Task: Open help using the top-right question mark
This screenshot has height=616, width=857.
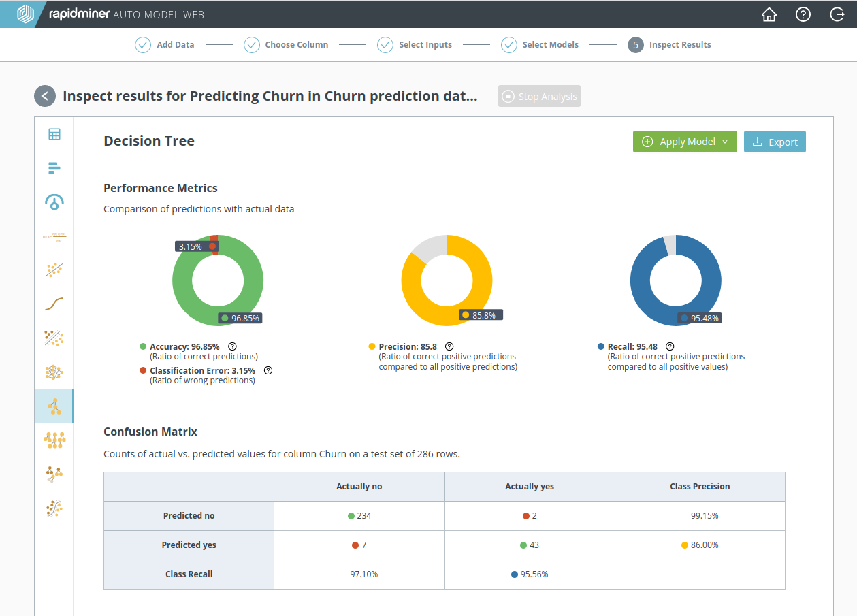Action: pos(803,14)
